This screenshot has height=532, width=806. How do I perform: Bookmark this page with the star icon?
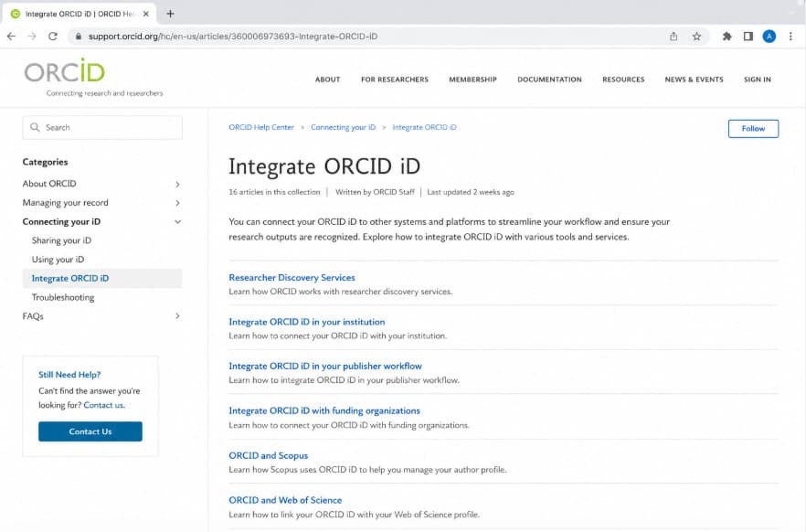(696, 37)
